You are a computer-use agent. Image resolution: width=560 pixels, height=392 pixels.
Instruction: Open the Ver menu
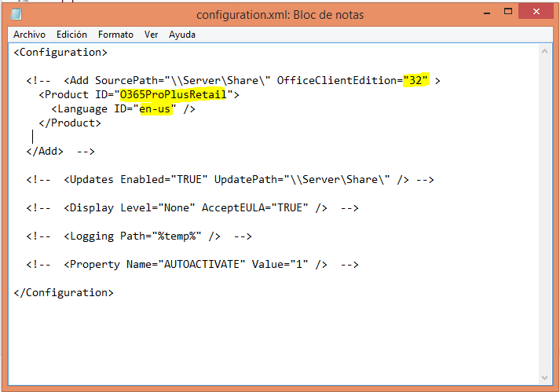click(152, 35)
